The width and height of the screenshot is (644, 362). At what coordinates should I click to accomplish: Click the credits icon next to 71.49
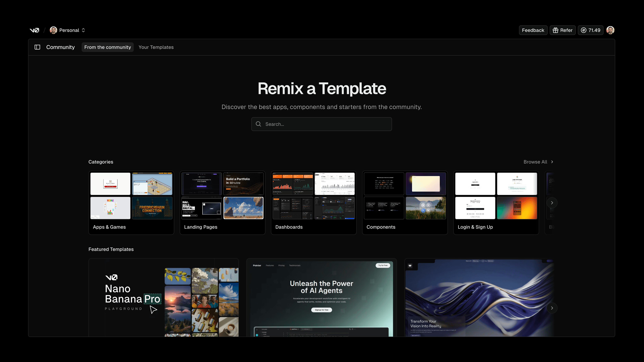click(x=583, y=30)
